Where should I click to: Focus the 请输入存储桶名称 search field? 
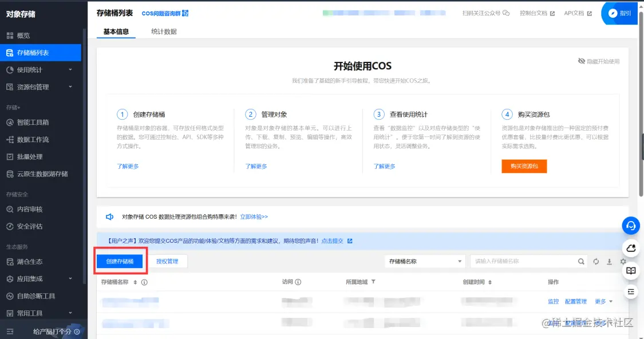coord(524,261)
